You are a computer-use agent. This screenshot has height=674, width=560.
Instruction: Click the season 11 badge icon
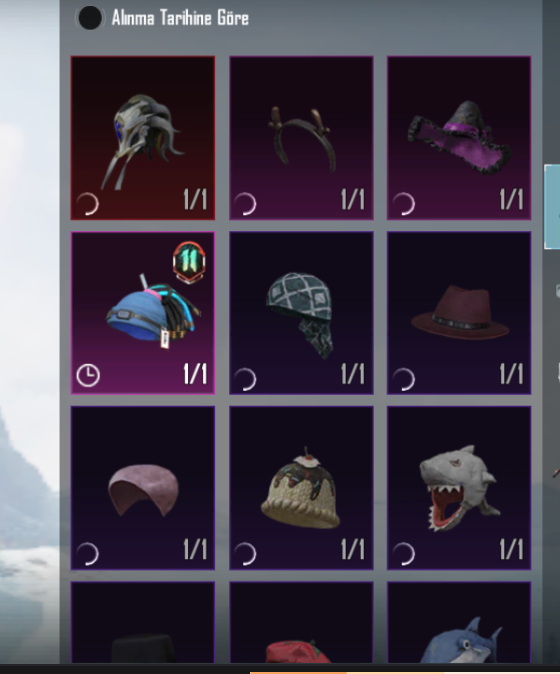[x=189, y=262]
